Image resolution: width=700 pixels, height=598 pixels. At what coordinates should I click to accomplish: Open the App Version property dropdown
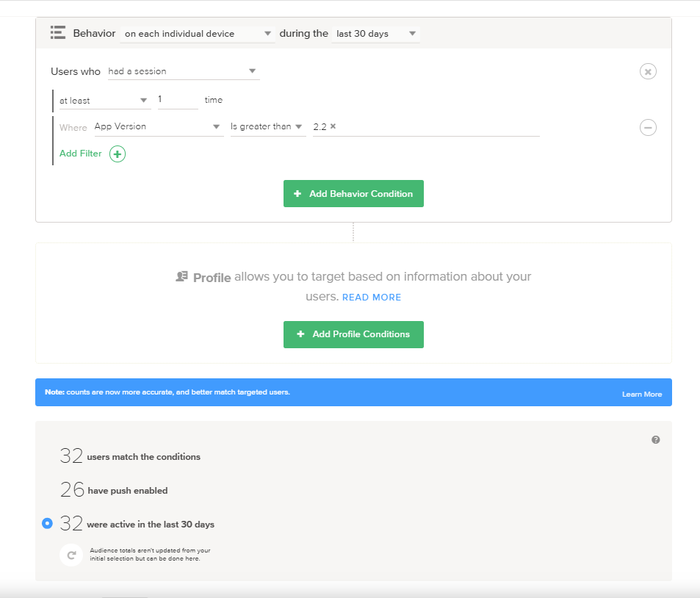(x=158, y=127)
